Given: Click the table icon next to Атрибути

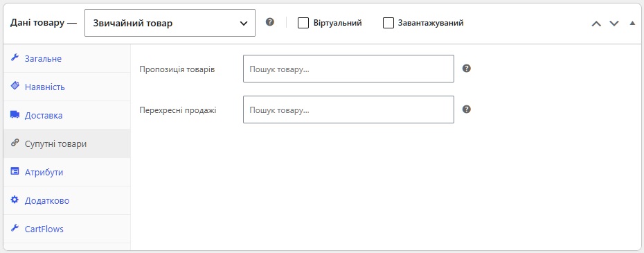Looking at the screenshot, I should point(15,171).
